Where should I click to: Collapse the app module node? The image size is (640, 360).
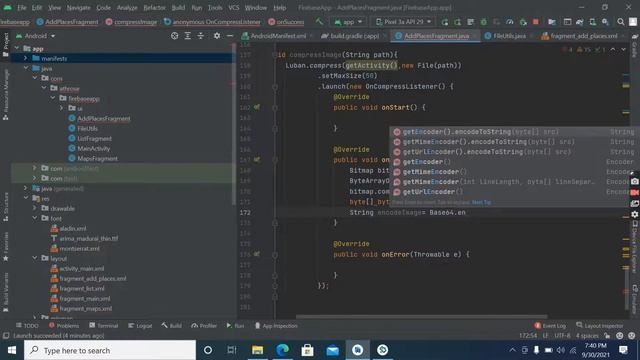[17, 48]
